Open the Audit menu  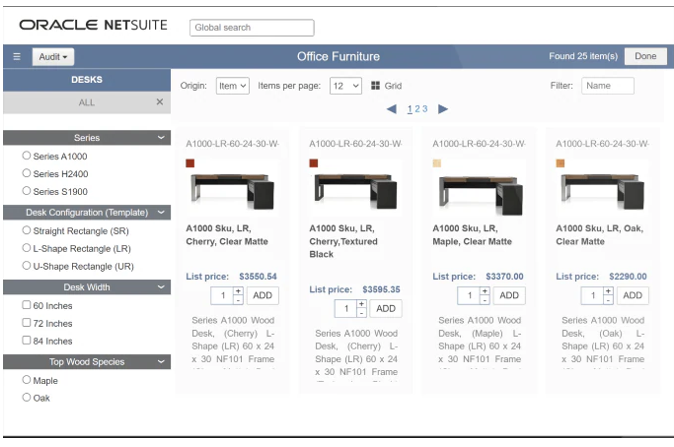54,57
